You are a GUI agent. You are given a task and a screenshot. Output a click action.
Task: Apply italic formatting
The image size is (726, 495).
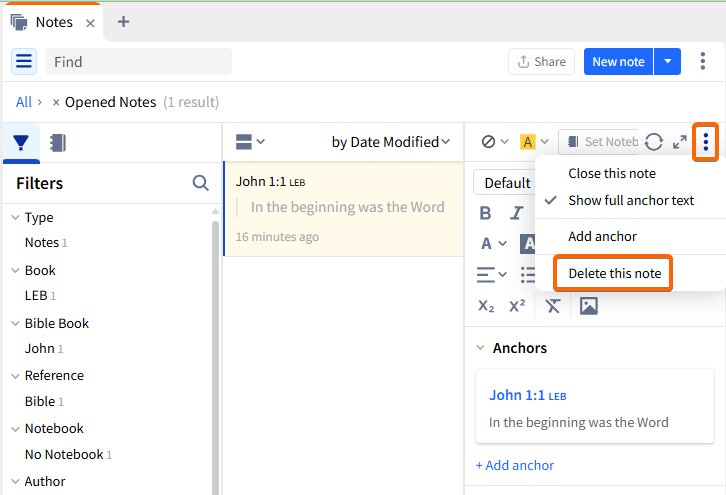coord(516,213)
